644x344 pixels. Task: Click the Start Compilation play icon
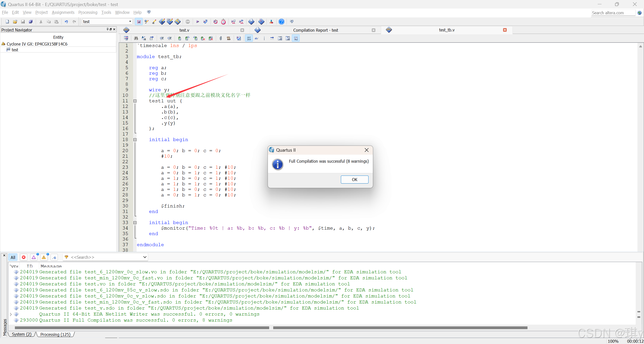point(197,22)
